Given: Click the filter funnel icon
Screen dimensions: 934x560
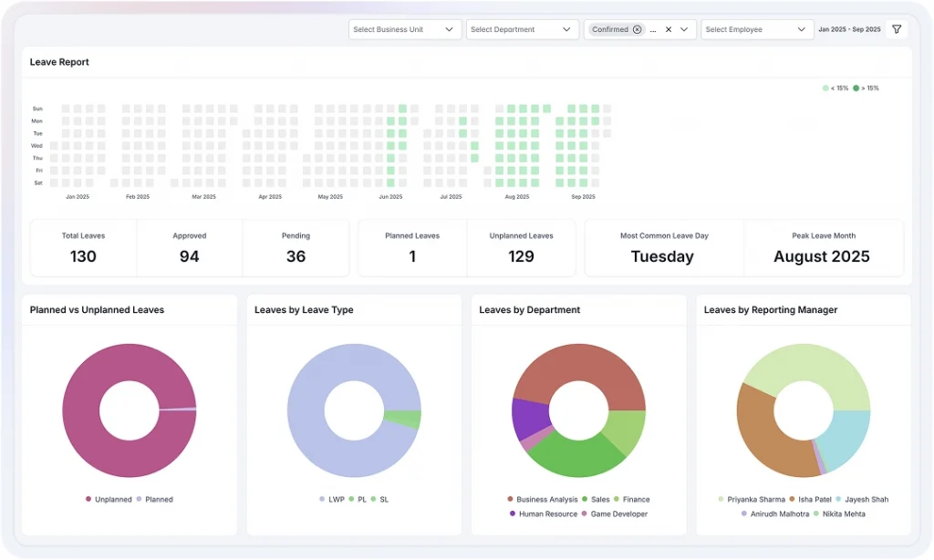Looking at the screenshot, I should pyautogui.click(x=897, y=29).
